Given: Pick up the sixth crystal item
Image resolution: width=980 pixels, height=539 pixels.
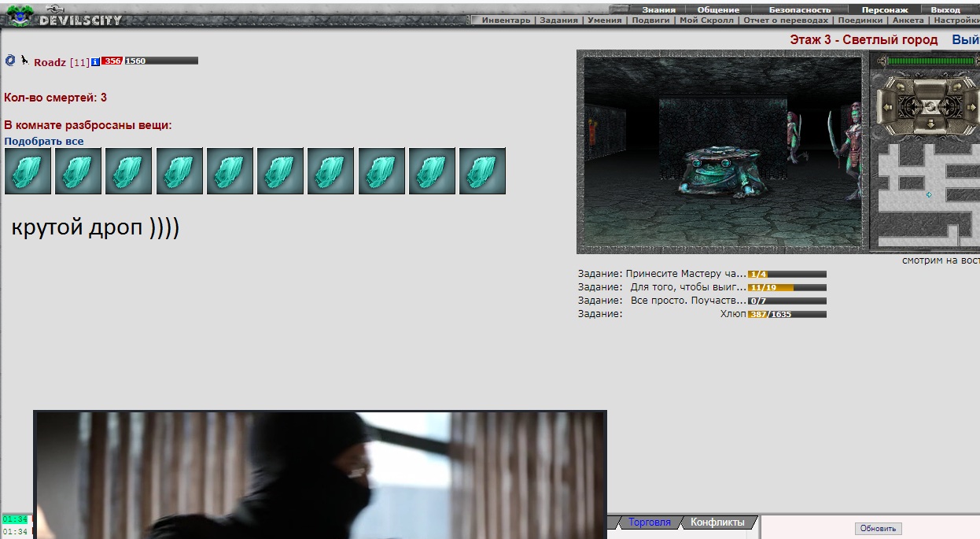Looking at the screenshot, I should tap(281, 171).
